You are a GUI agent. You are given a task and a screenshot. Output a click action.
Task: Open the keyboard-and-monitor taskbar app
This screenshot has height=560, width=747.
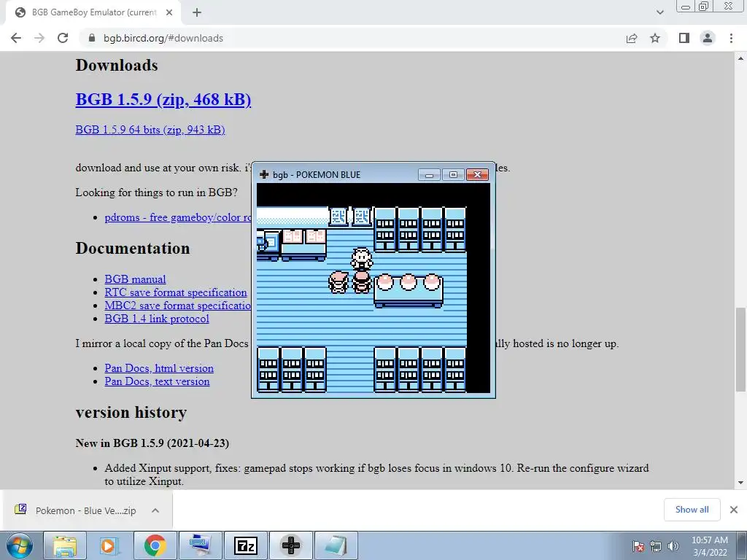pos(200,545)
